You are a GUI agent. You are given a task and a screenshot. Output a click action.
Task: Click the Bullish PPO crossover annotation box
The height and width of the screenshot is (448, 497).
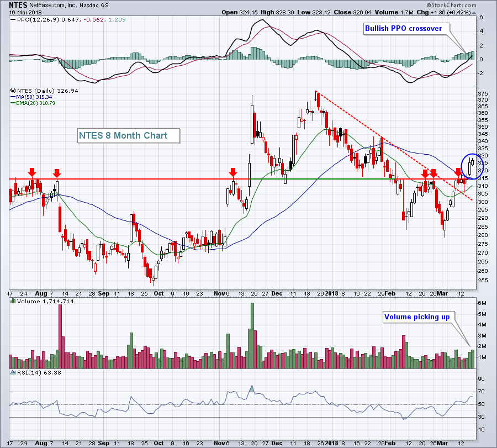pos(406,28)
